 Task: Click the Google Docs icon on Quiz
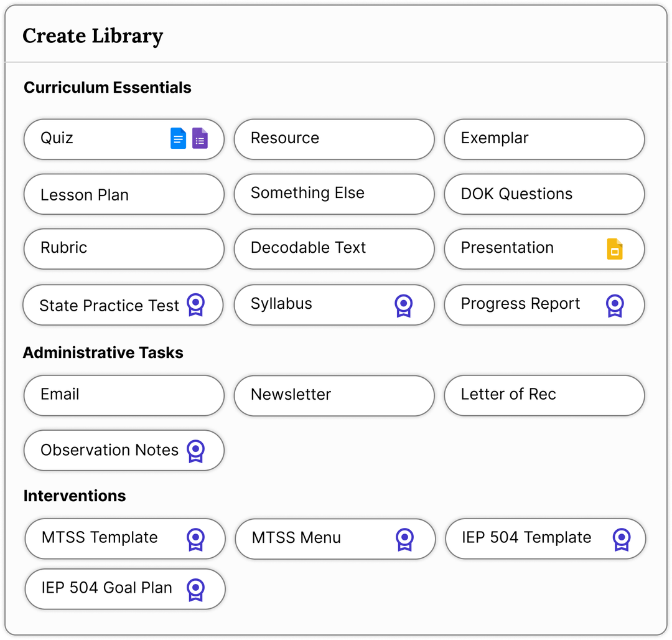(x=178, y=138)
